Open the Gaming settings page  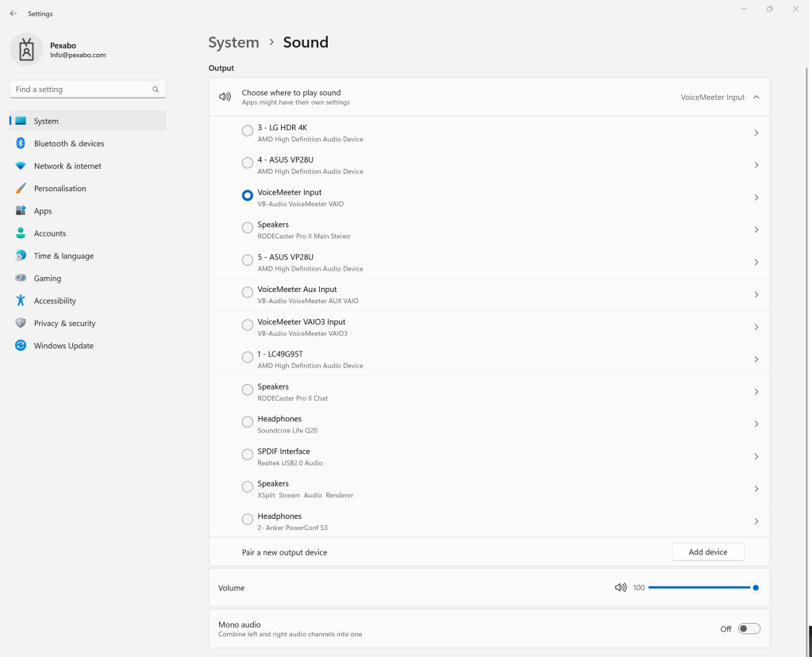tap(87, 278)
